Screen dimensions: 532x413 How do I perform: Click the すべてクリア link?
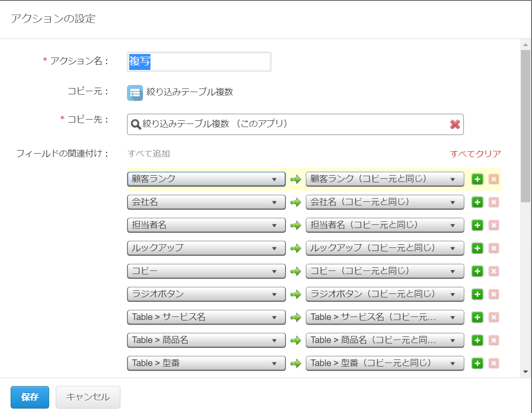point(476,154)
